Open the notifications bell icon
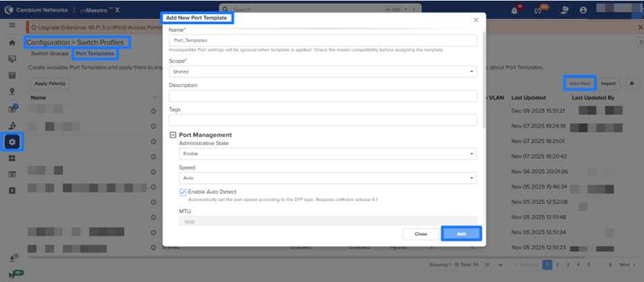Viewport: 644px width, 282px height. (515, 10)
